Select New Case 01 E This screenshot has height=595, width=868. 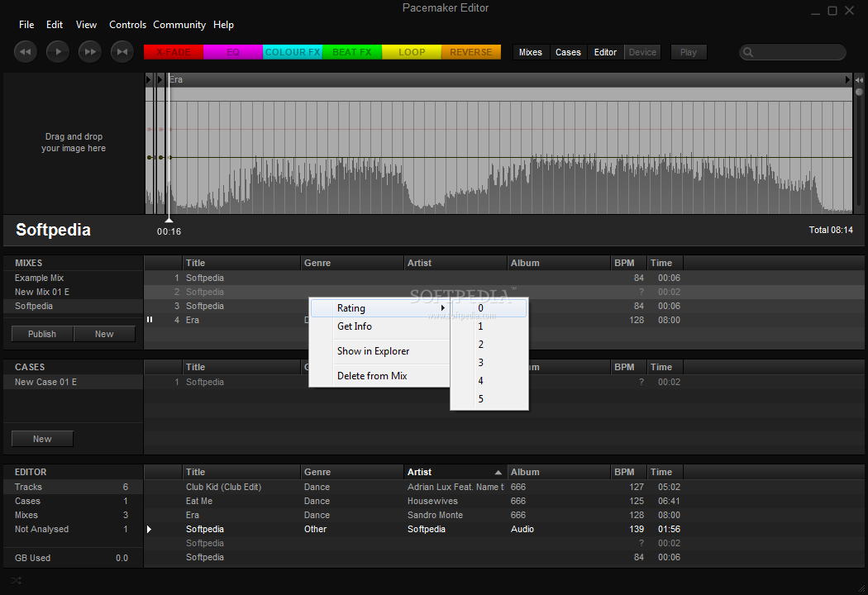73,382
